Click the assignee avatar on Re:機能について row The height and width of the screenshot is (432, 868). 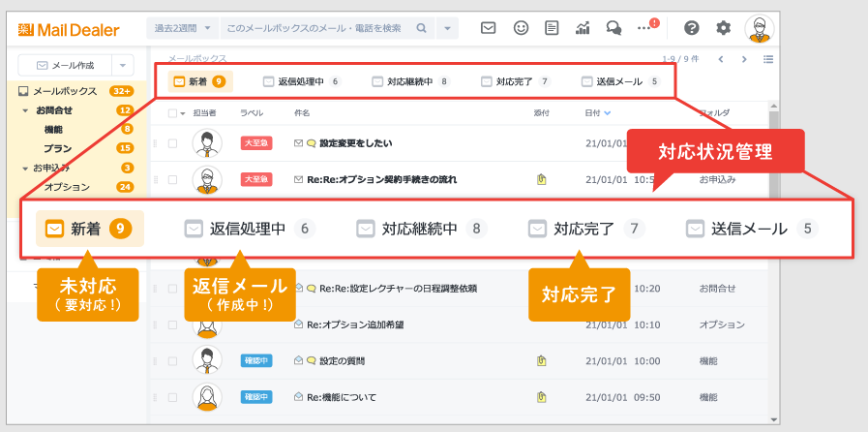coord(207,396)
